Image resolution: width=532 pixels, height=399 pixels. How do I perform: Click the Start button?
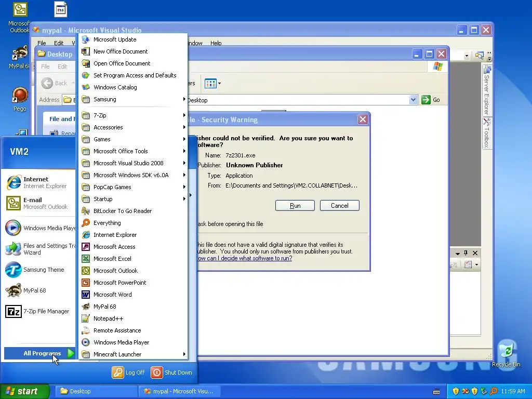(24, 391)
